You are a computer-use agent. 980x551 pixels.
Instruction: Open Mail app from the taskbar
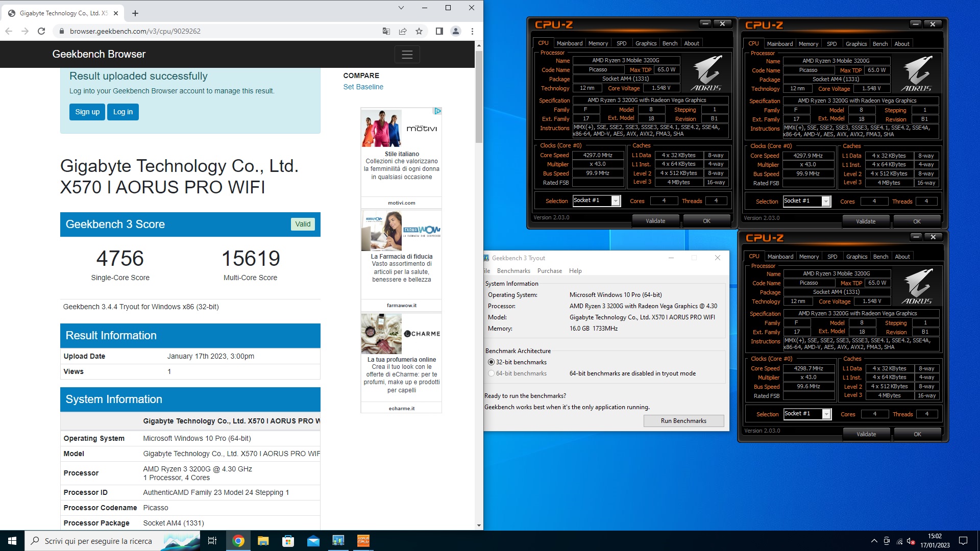pos(313,541)
